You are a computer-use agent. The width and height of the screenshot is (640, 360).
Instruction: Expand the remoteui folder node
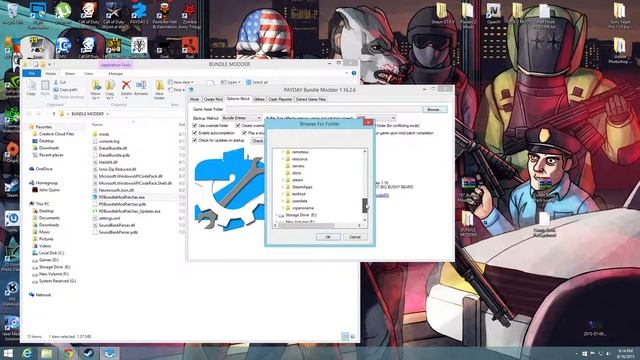pos(282,152)
